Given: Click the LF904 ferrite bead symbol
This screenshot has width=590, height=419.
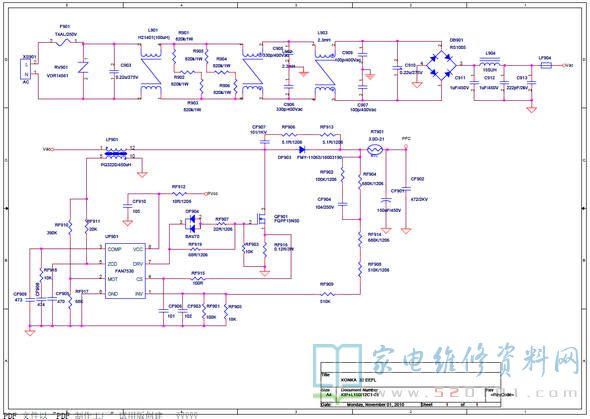Looking at the screenshot, I should coord(546,65).
